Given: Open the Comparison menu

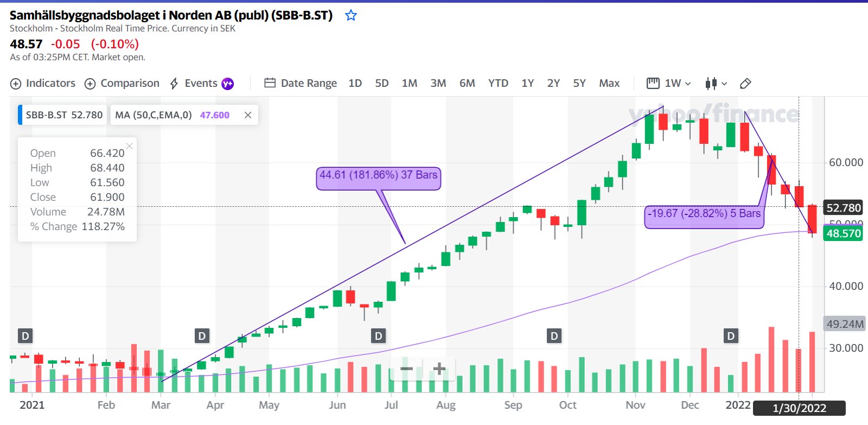Looking at the screenshot, I should coord(130,83).
